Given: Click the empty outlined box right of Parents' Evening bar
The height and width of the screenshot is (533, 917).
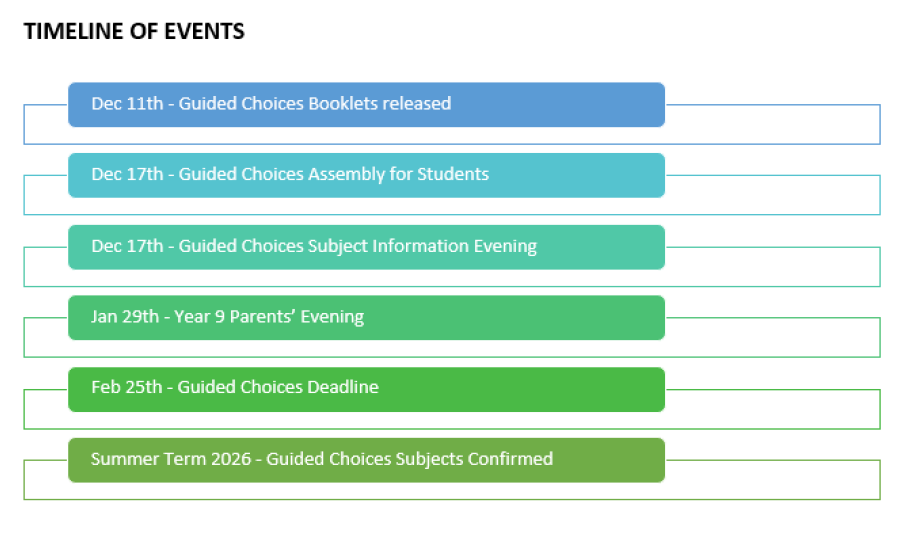Looking at the screenshot, I should (x=772, y=338).
